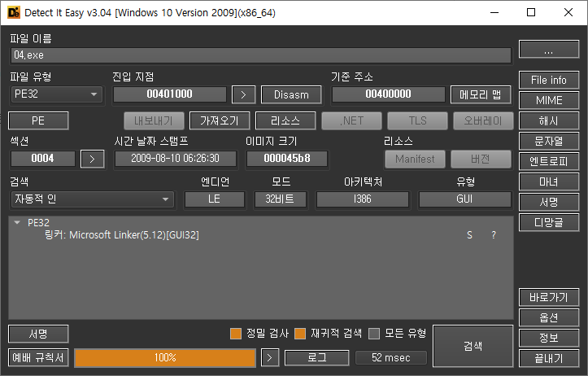Toggle the 정밀 검사 checkbox
This screenshot has height=376, width=588.
236,333
